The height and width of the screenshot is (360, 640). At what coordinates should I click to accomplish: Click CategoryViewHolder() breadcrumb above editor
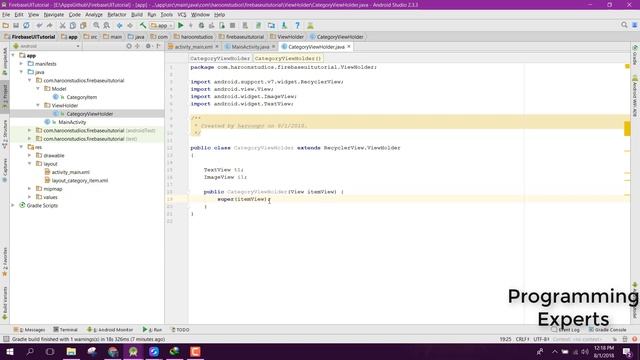[x=288, y=58]
